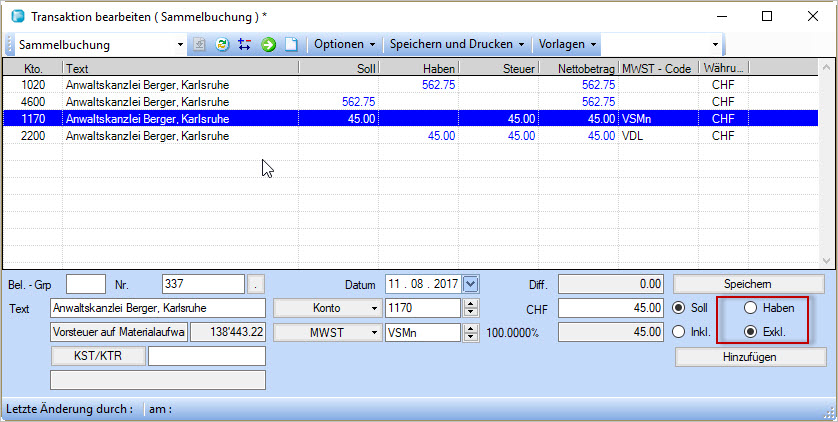Click the greyed-out first toolbar icon

(x=199, y=45)
